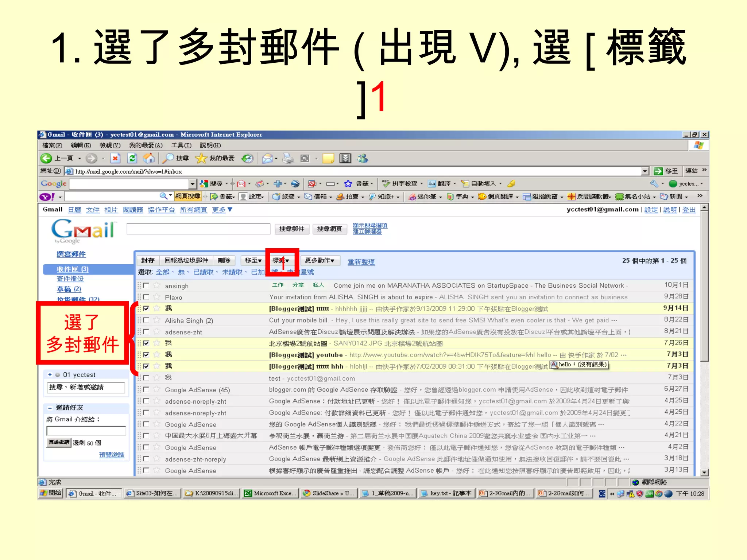Click the IE mail envelope icon
Viewport: 747px width, 560px height.
[x=267, y=158]
